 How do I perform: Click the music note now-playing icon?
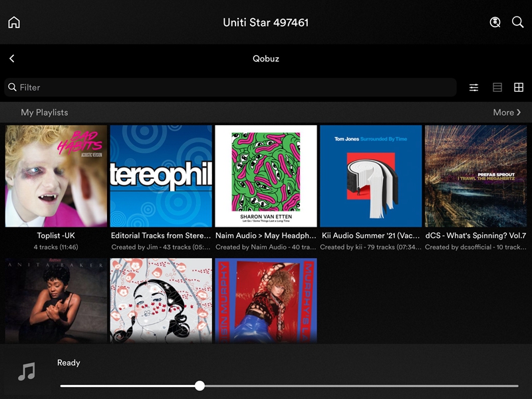[x=27, y=371]
